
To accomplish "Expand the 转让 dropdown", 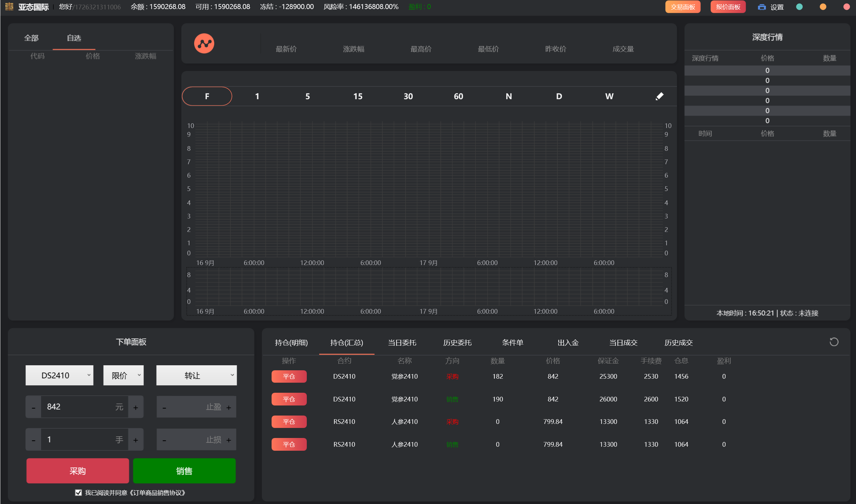I will click(x=196, y=375).
